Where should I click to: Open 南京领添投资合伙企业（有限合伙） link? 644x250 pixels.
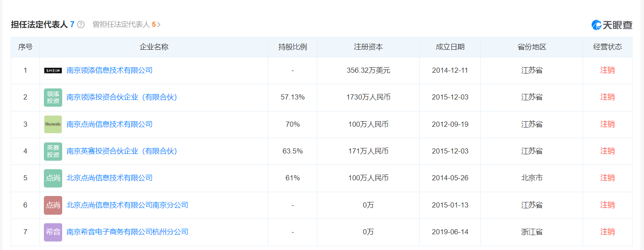click(x=122, y=97)
